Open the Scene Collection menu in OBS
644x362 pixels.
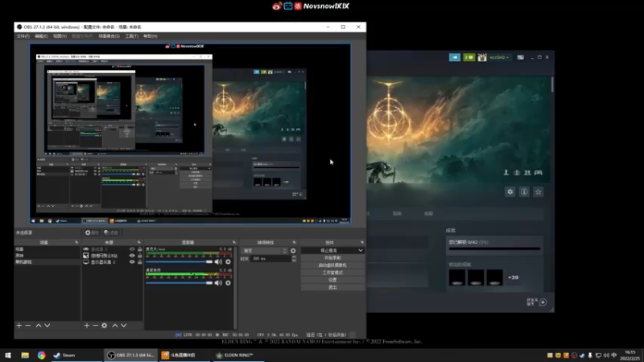[109, 36]
